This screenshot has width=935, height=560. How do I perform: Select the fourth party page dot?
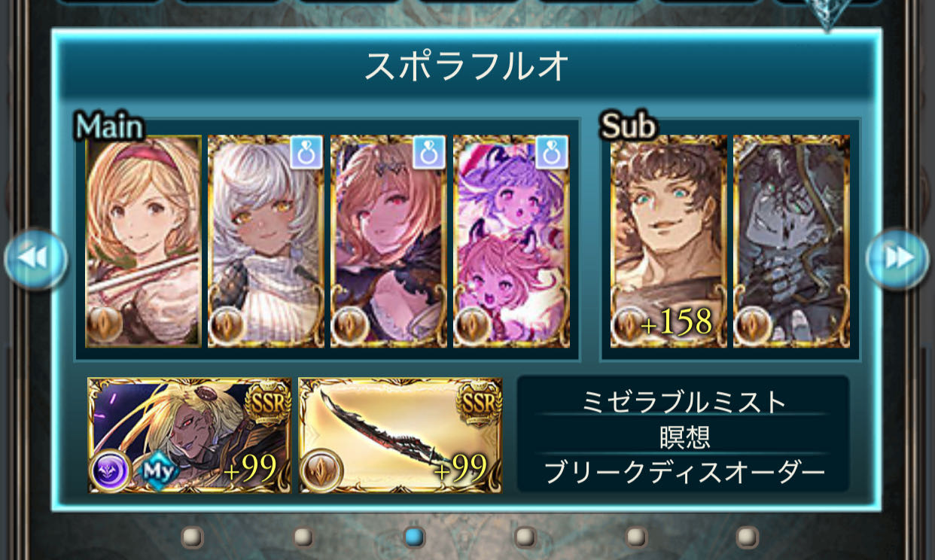(x=525, y=536)
